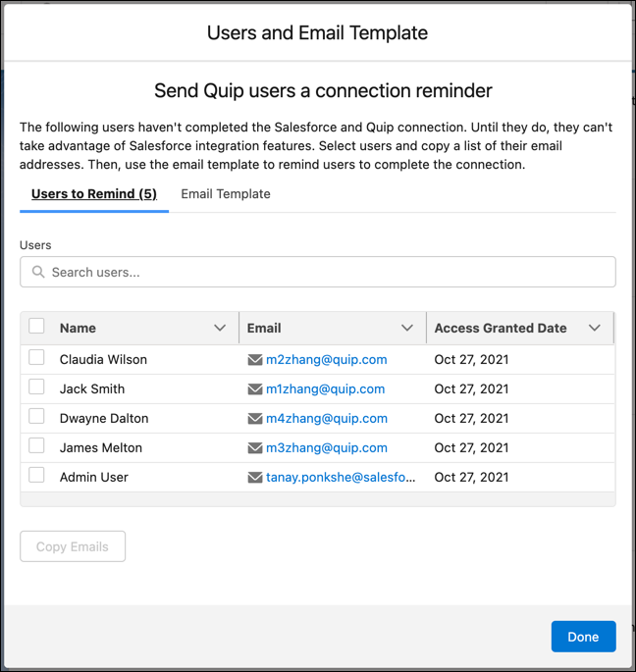Click the envelope icon beside m3zhang@quip.com
636x672 pixels.
(255, 448)
